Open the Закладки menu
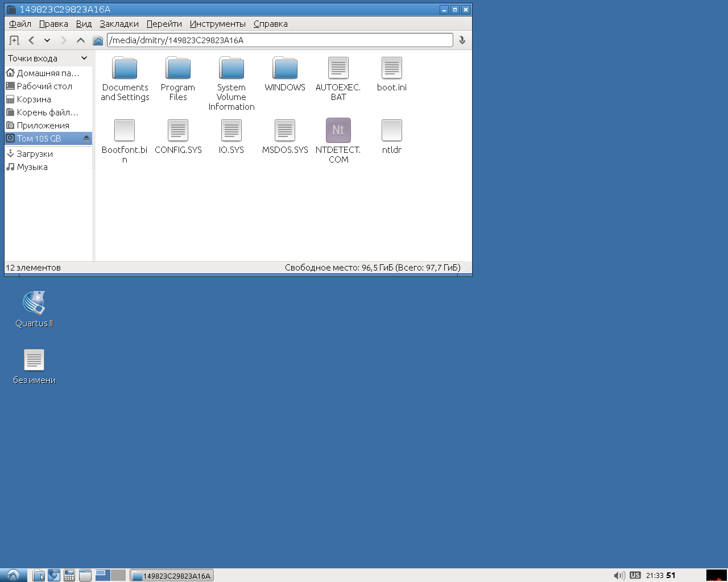Screen dimensions: 728x582 tap(119, 24)
